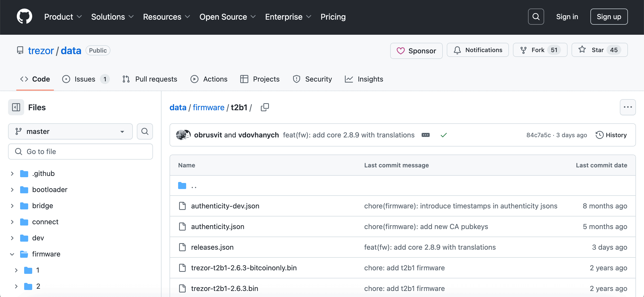Viewport: 644px width, 297px height.
Task: Open the Pull requests tab
Action: point(150,79)
